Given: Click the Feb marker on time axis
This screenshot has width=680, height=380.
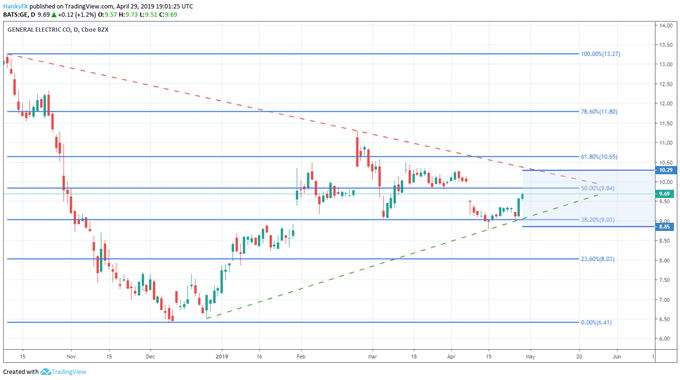Looking at the screenshot, I should [x=301, y=357].
